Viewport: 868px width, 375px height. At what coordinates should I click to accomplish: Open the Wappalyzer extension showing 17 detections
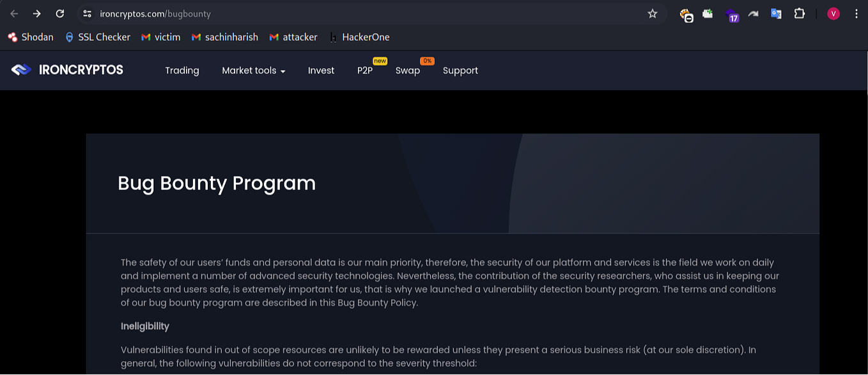(x=732, y=13)
